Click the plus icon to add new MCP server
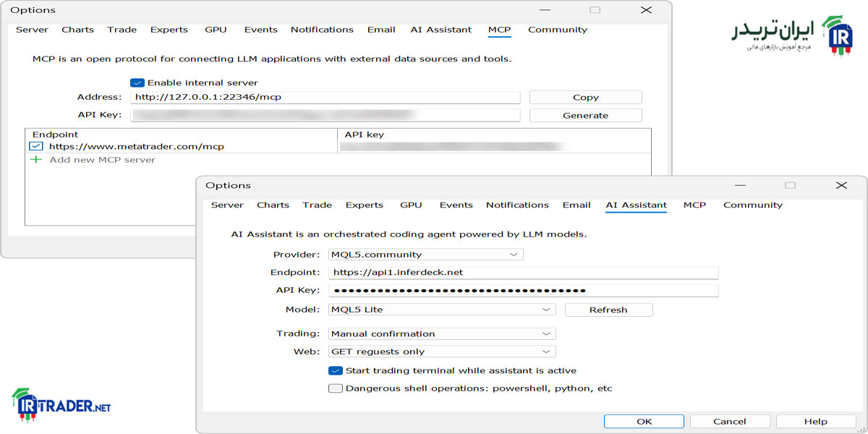This screenshot has height=434, width=868. point(35,160)
